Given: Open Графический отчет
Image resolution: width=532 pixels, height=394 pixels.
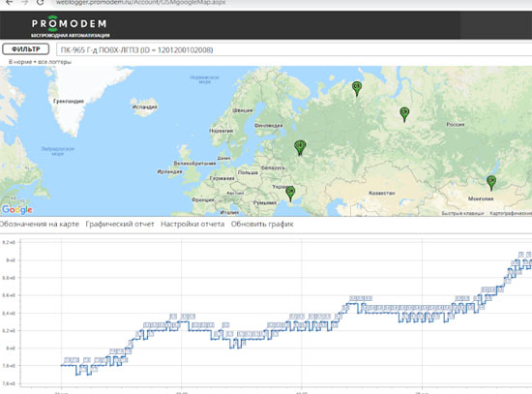Looking at the screenshot, I should (120, 225).
